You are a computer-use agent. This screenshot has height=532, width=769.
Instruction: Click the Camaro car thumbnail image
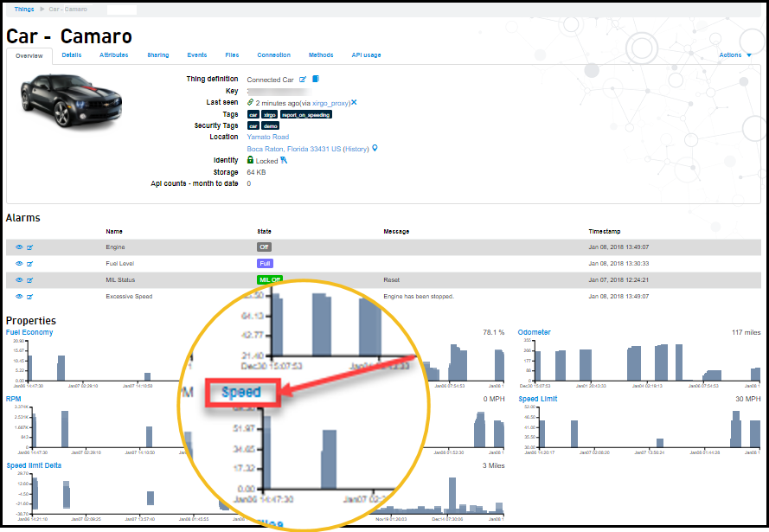click(71, 100)
